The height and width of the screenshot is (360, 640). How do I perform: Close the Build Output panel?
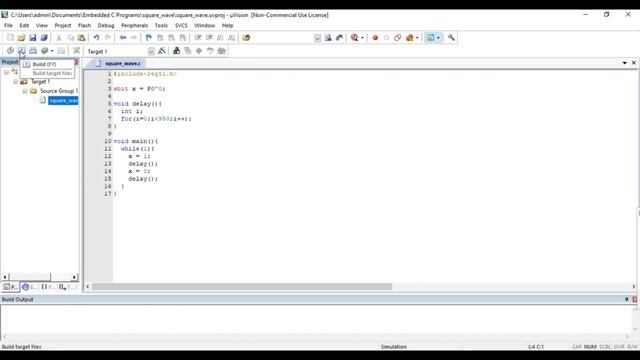coord(635,299)
